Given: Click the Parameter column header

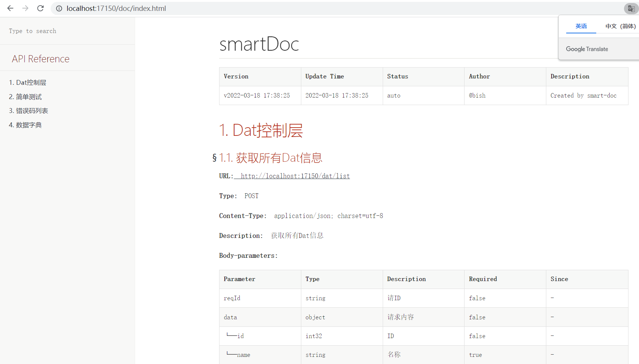Looking at the screenshot, I should point(260,279).
